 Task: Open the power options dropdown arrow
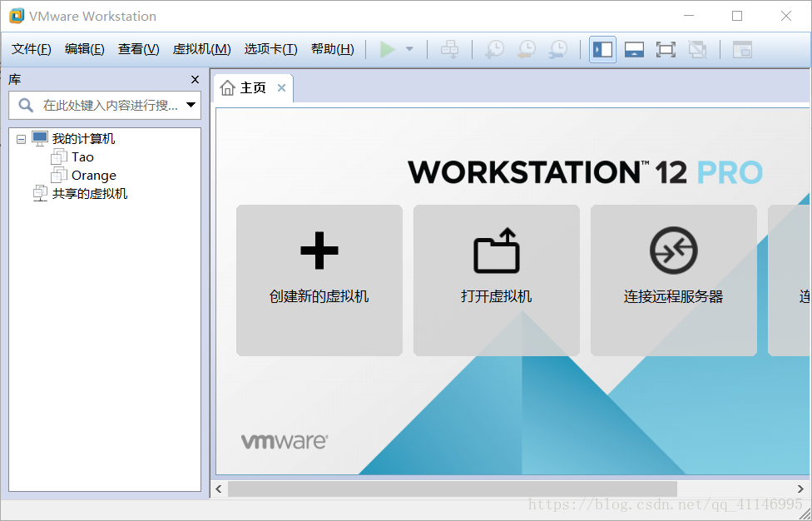409,49
